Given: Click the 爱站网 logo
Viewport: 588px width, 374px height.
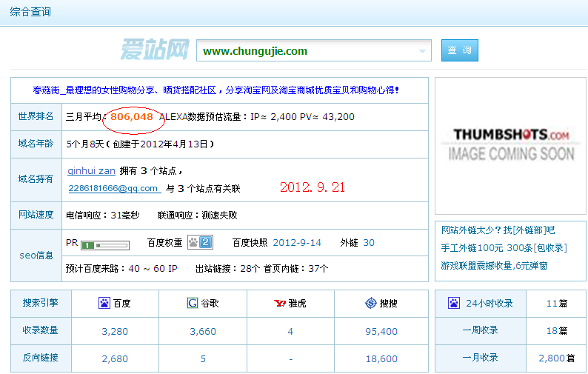Looking at the screenshot, I should coord(156,50).
